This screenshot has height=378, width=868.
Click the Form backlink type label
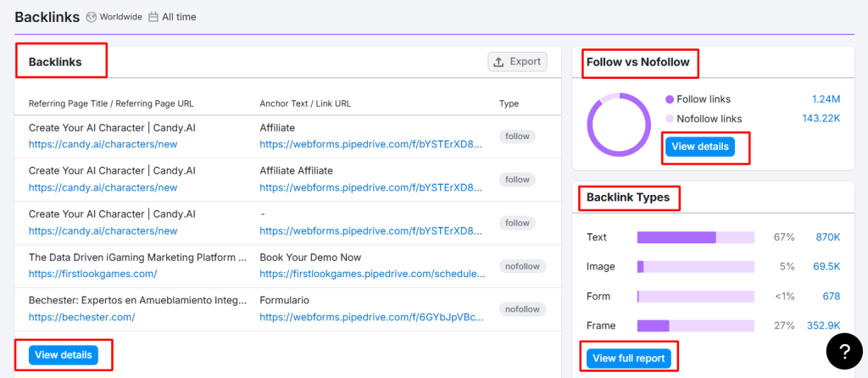click(598, 296)
